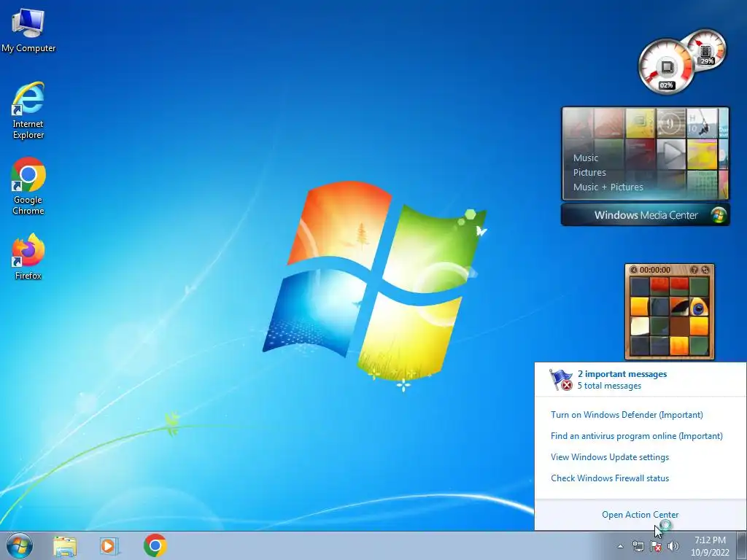Click the Action Center flag tray icon
This screenshot has height=560, width=747.
coord(656,547)
